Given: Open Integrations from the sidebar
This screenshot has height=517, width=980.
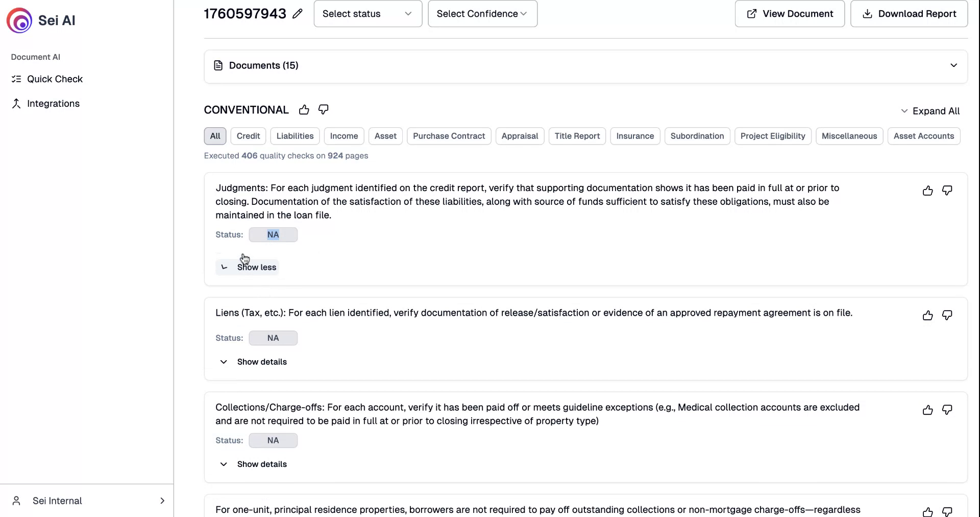Looking at the screenshot, I should (x=54, y=103).
